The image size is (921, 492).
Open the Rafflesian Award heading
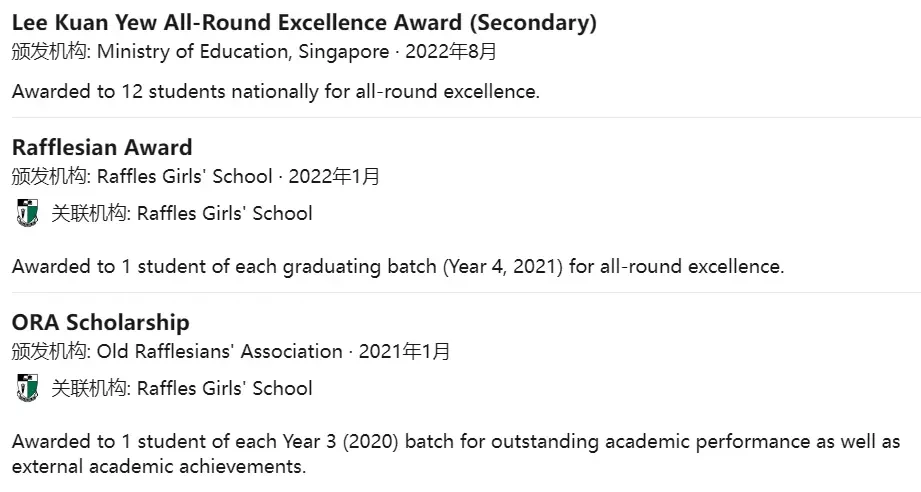[x=102, y=147]
